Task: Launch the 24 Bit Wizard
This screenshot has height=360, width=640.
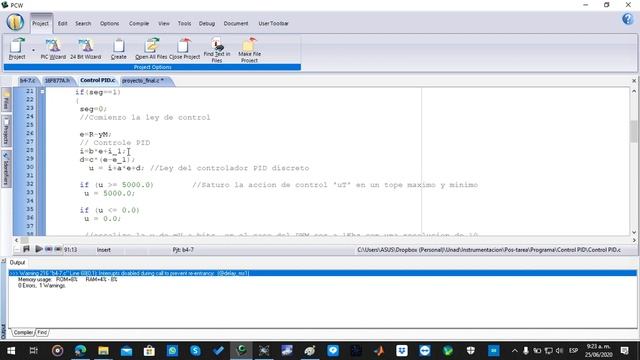Action: coord(85,49)
